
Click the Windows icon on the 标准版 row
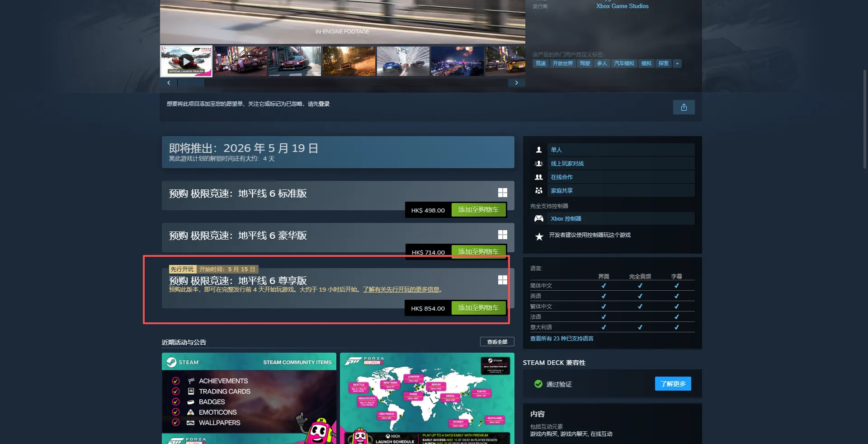tap(502, 193)
